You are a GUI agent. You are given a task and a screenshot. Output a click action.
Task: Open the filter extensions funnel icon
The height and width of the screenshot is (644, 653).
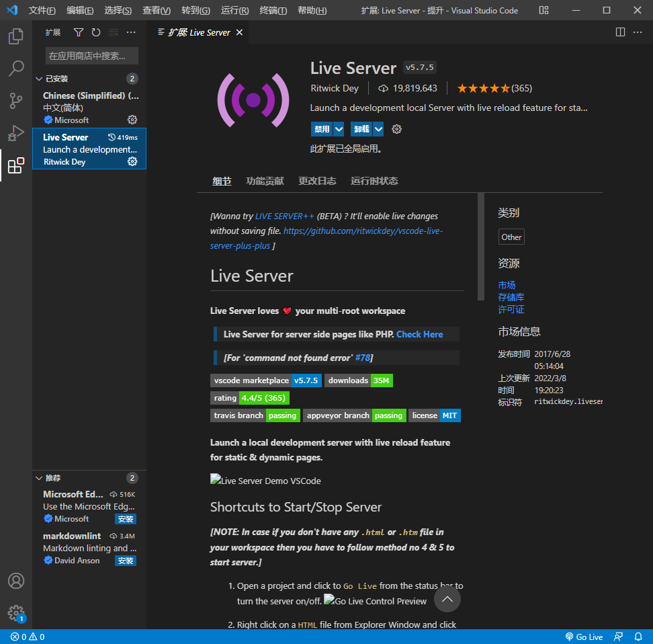click(79, 32)
